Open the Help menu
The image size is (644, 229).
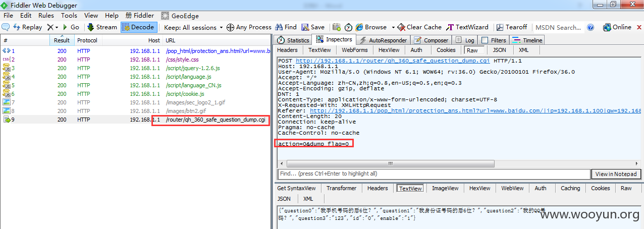click(x=112, y=16)
